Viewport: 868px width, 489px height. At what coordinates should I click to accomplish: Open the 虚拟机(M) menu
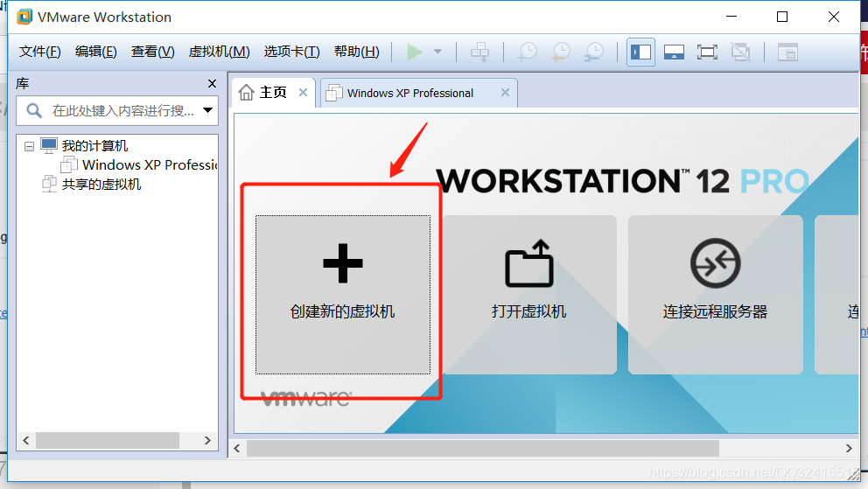[x=220, y=52]
